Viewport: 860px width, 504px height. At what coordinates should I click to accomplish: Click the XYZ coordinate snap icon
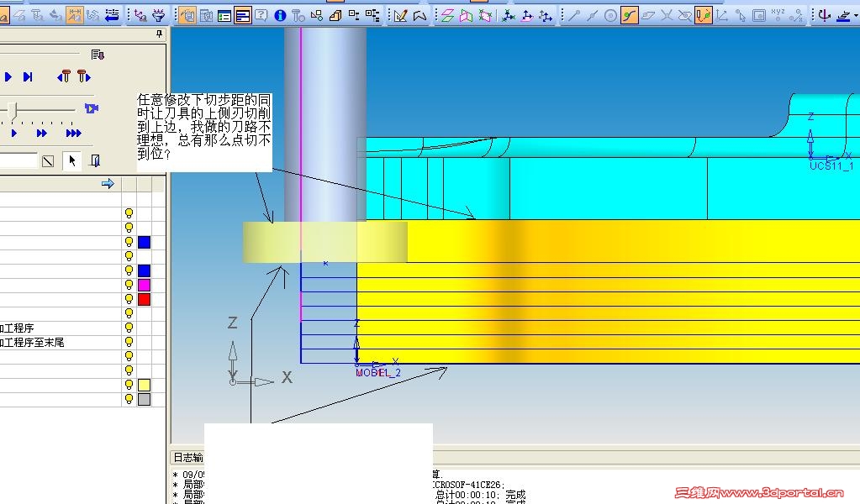778,15
